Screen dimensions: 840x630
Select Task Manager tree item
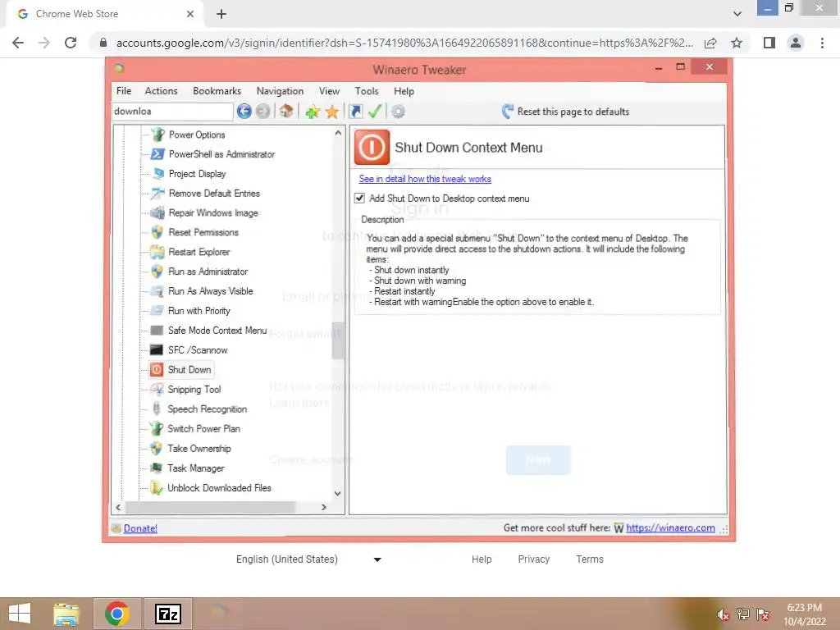(195, 468)
